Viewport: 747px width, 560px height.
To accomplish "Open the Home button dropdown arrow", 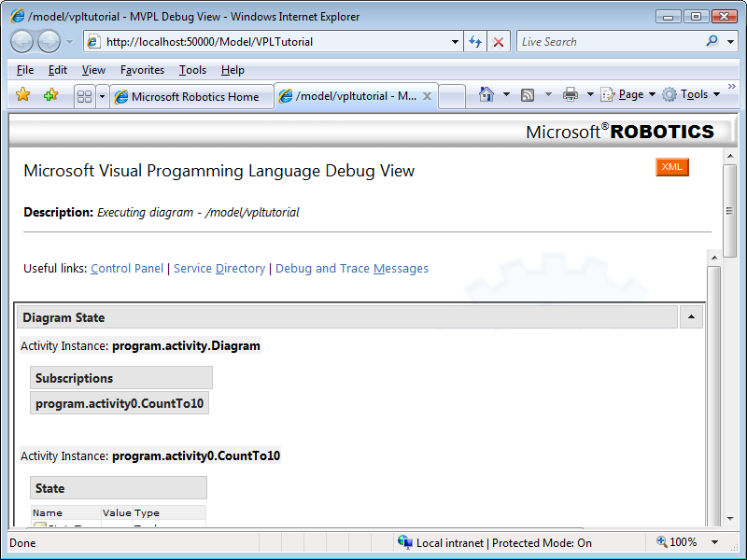I will click(x=506, y=94).
